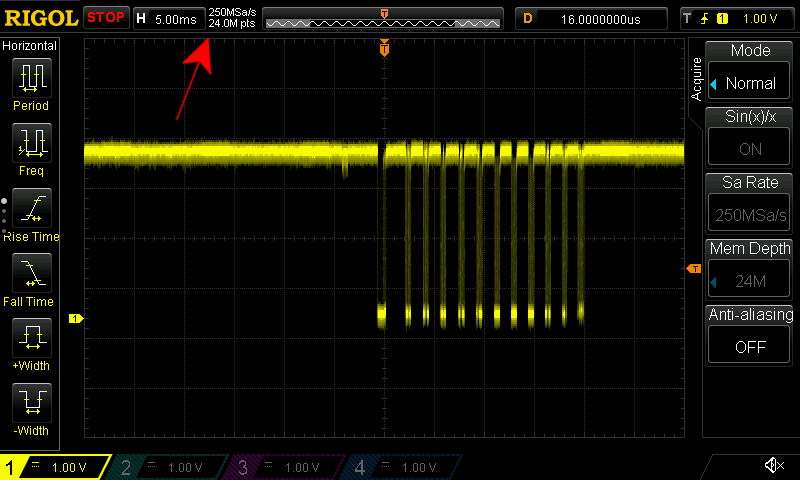Viewport: 800px width, 480px height.
Task: Click the 250MSa/s 24.0M pts readout
Action: (x=232, y=18)
